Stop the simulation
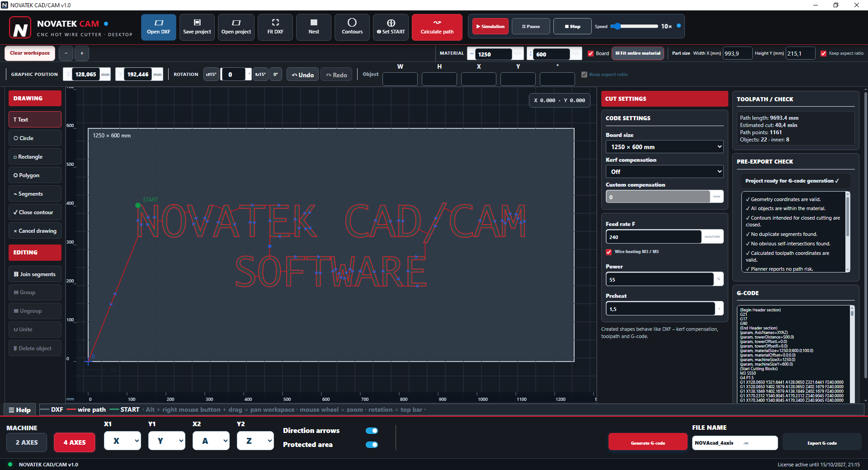 tap(572, 26)
